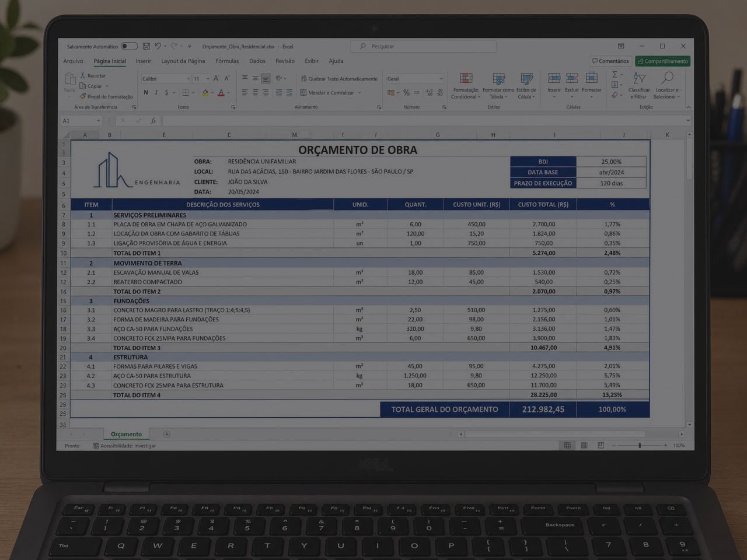Toggle Salvamento Automático switch
This screenshot has height=560, width=747.
129,46
